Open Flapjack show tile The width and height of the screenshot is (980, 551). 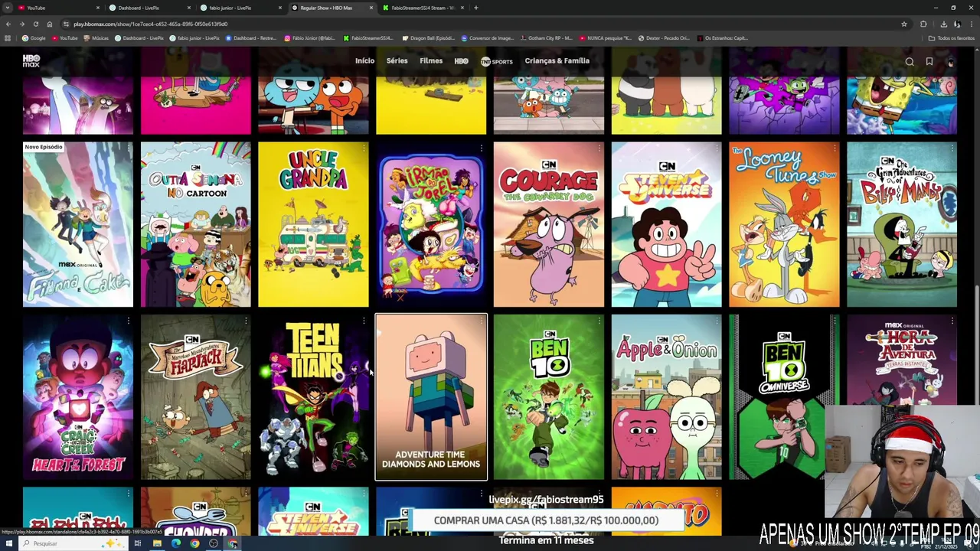195,397
